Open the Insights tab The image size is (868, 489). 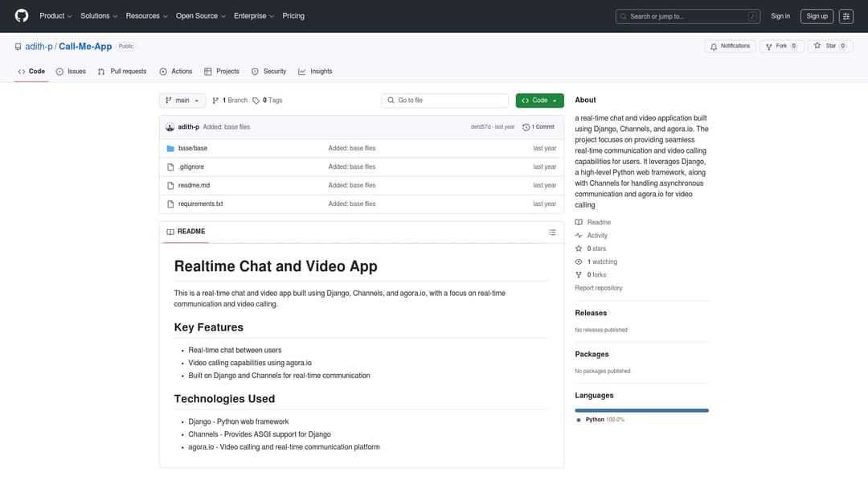[316, 72]
